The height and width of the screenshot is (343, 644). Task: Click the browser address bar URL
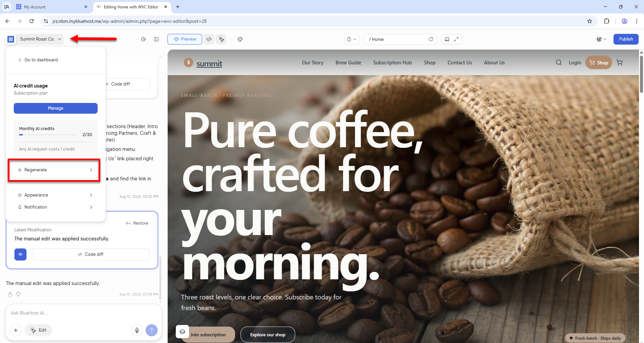[129, 21]
